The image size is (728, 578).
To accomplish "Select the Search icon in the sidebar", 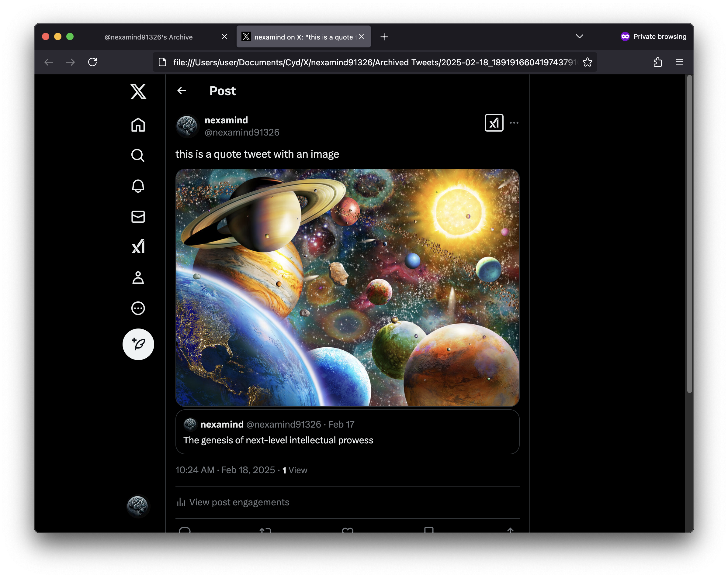I will pyautogui.click(x=138, y=155).
